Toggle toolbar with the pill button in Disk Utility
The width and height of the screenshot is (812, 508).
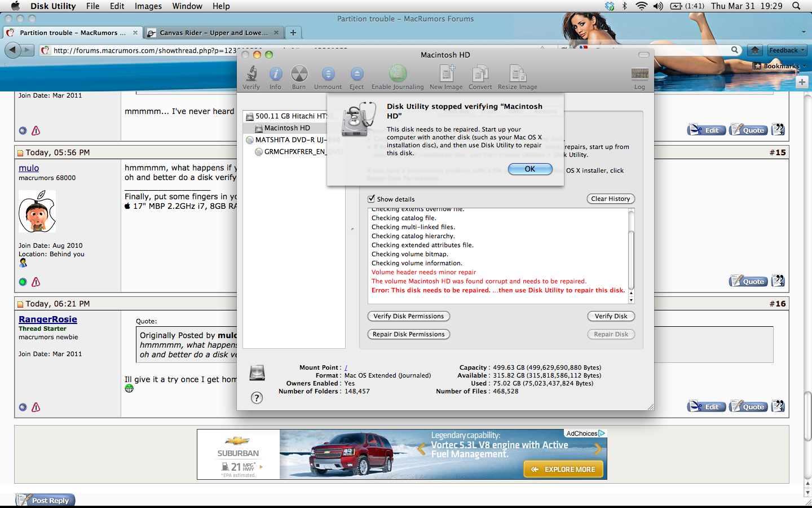pos(644,55)
